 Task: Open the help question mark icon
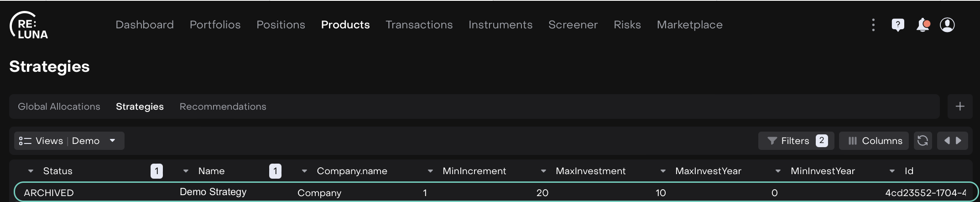(x=897, y=25)
